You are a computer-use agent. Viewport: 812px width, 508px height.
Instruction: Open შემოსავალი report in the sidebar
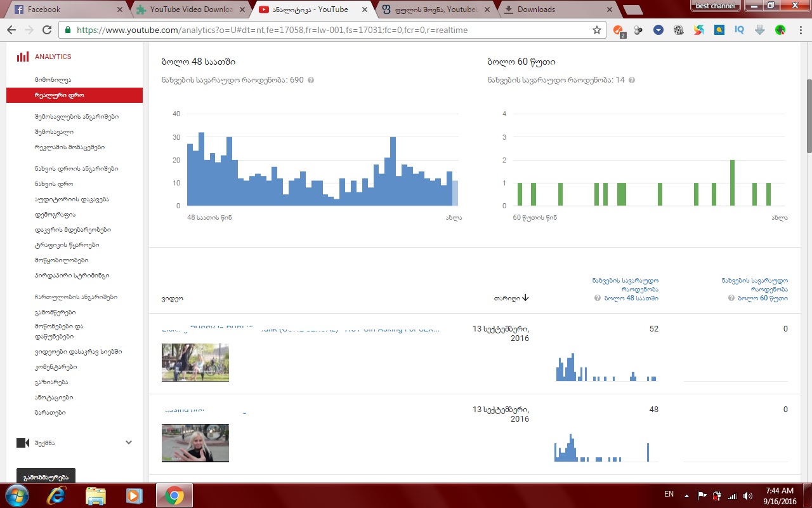point(55,132)
